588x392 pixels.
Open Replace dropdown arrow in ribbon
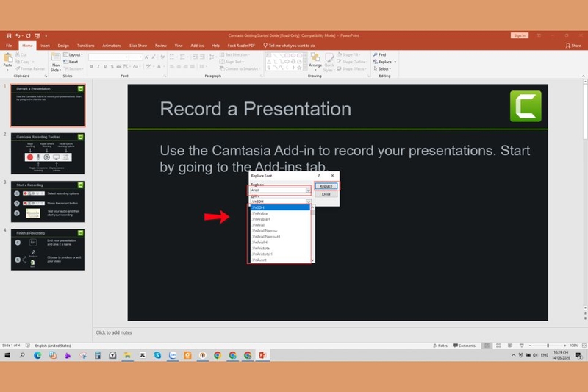pyautogui.click(x=395, y=62)
